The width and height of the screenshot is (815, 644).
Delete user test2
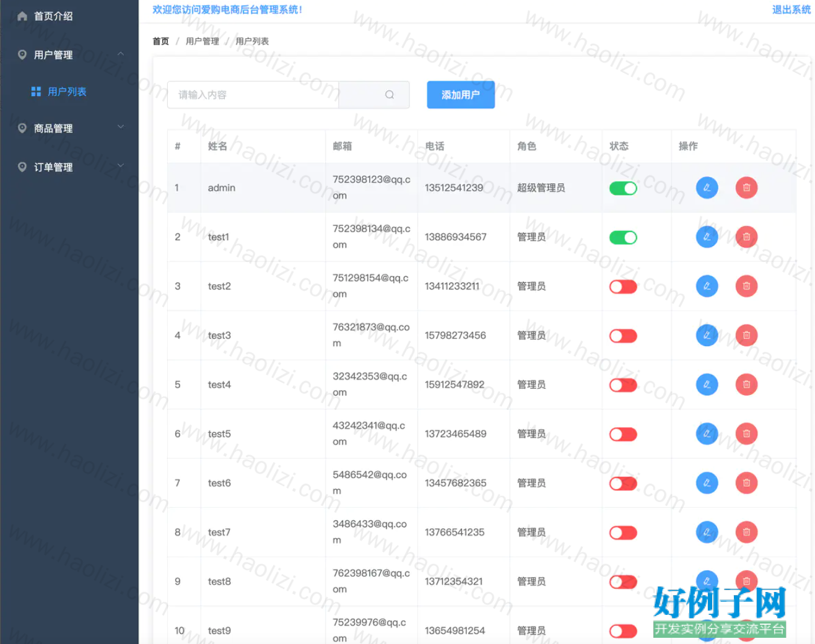point(746,286)
